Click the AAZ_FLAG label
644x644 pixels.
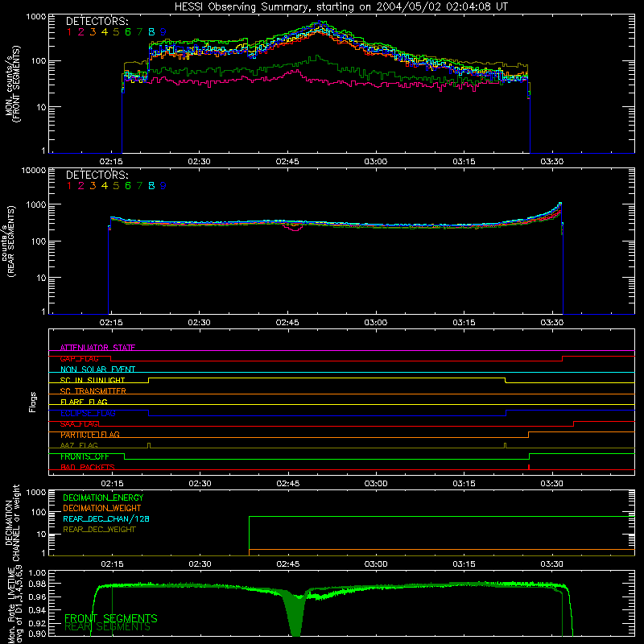[x=79, y=445]
